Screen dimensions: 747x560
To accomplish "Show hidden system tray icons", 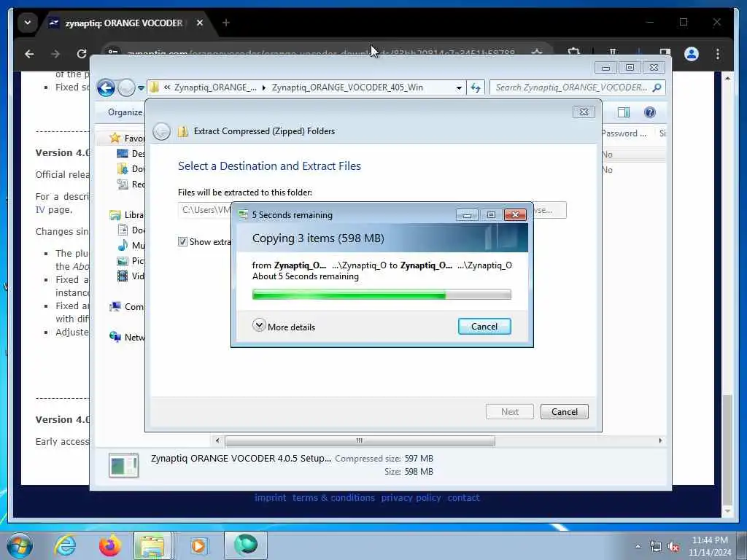I will tap(638, 547).
